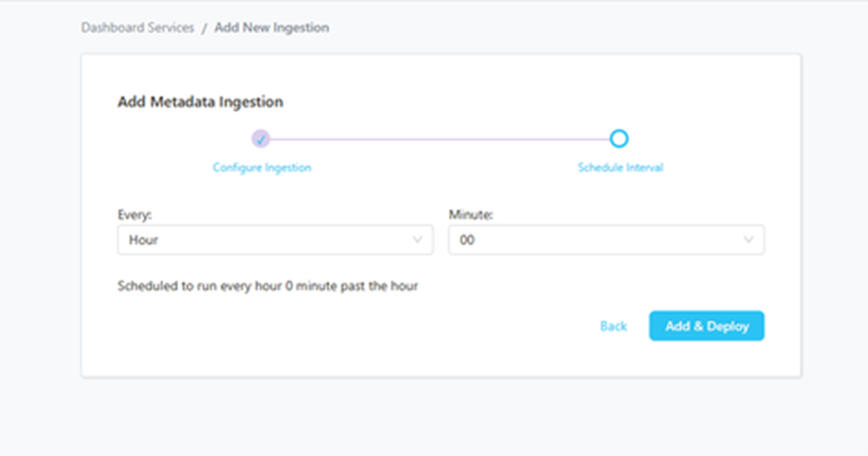
Task: Click the chevron arrow in Minute dropdown
Action: 748,240
